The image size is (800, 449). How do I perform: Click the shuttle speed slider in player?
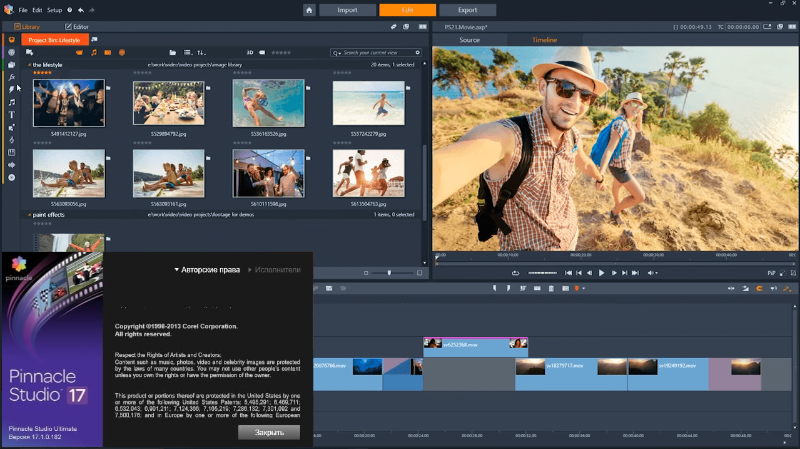542,273
